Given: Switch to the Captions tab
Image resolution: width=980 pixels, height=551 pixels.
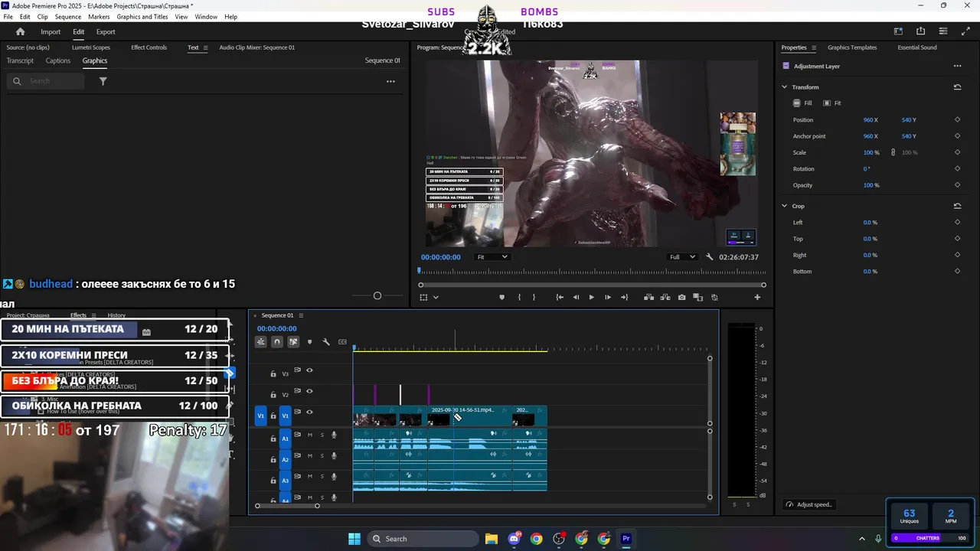Looking at the screenshot, I should (58, 60).
